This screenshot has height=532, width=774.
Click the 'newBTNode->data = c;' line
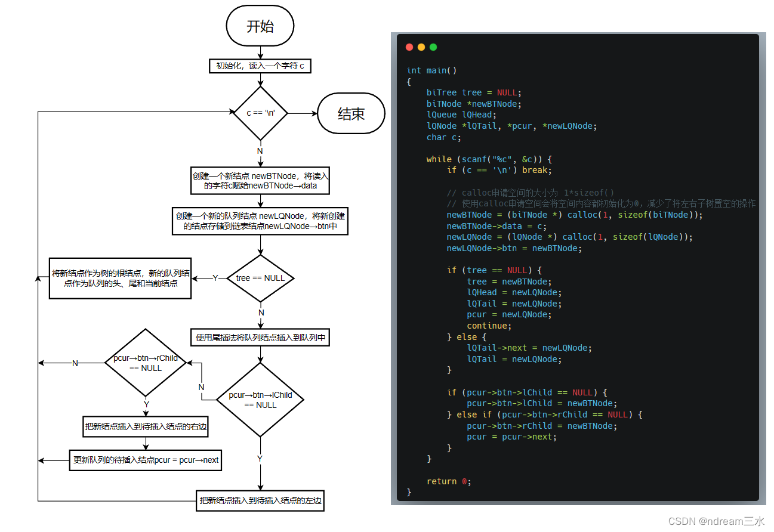(x=497, y=226)
